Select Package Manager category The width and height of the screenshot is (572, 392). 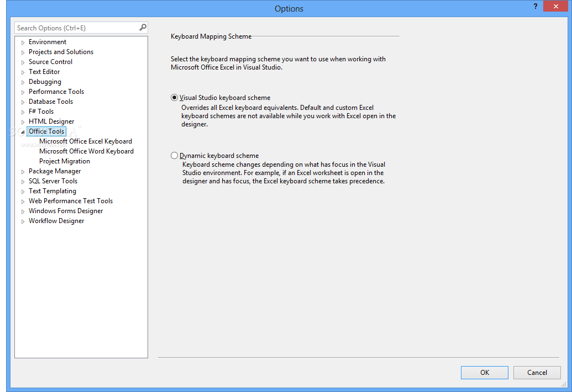click(55, 171)
